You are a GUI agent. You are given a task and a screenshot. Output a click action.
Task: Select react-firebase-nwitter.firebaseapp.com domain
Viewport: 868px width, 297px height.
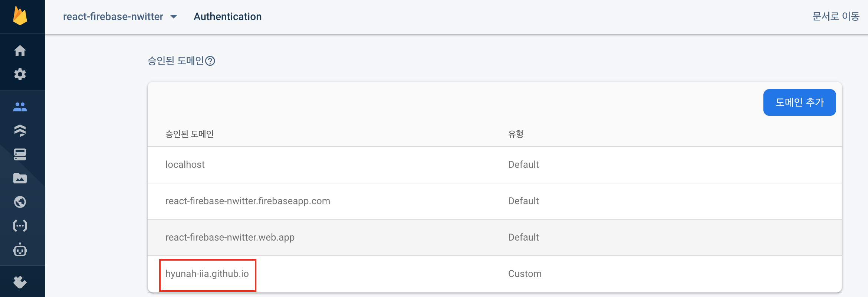pos(248,201)
